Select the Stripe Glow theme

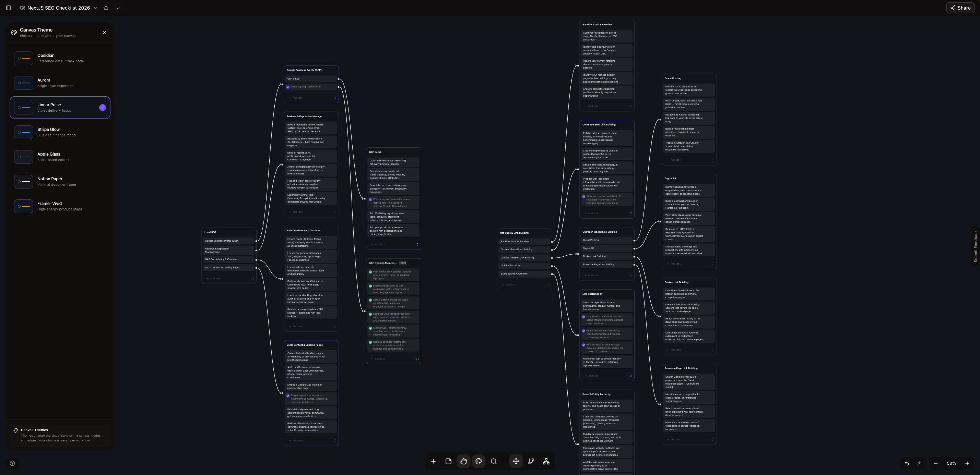tap(60, 132)
